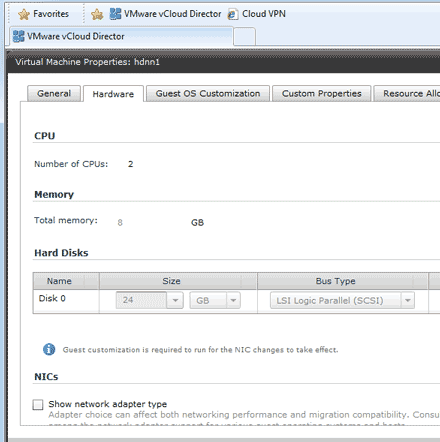Click the Guest customization required notice text
Screen dimensions: 440x442
pyautogui.click(x=200, y=350)
